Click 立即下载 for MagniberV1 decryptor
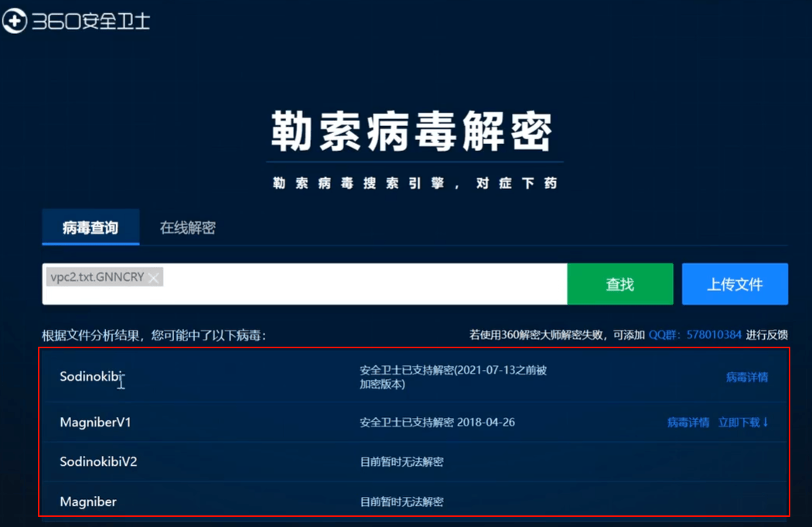812x527 pixels. [743, 423]
